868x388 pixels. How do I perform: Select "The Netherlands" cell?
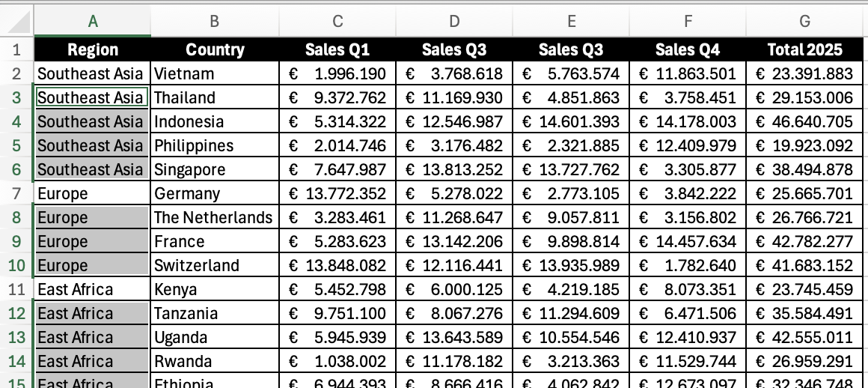[x=215, y=218]
